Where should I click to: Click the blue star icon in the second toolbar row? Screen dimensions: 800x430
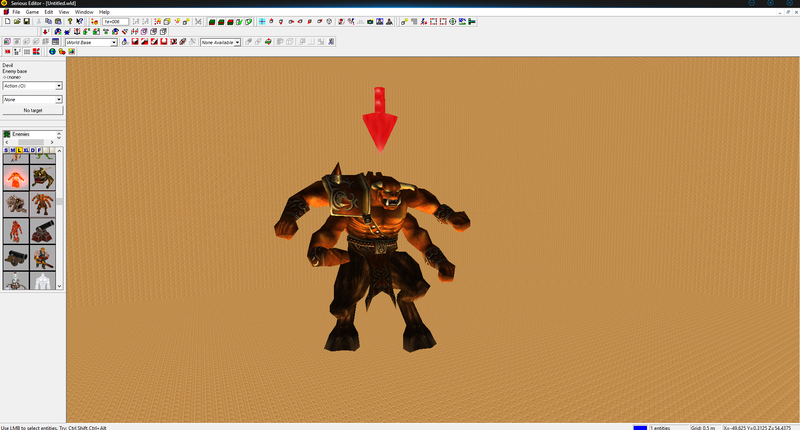click(x=68, y=32)
